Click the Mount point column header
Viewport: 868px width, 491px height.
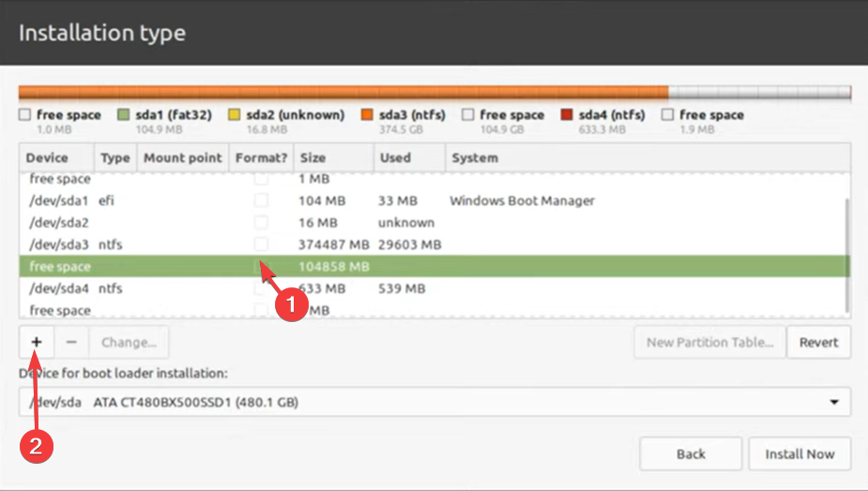pyautogui.click(x=183, y=158)
